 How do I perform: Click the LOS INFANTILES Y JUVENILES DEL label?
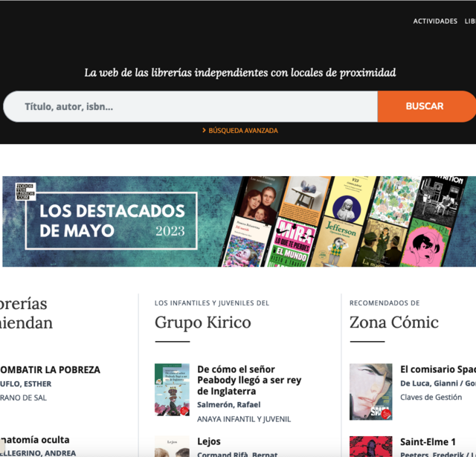tap(212, 303)
